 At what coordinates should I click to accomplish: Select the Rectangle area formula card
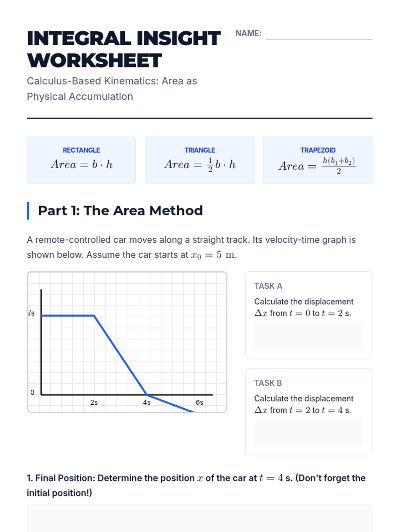click(x=81, y=160)
